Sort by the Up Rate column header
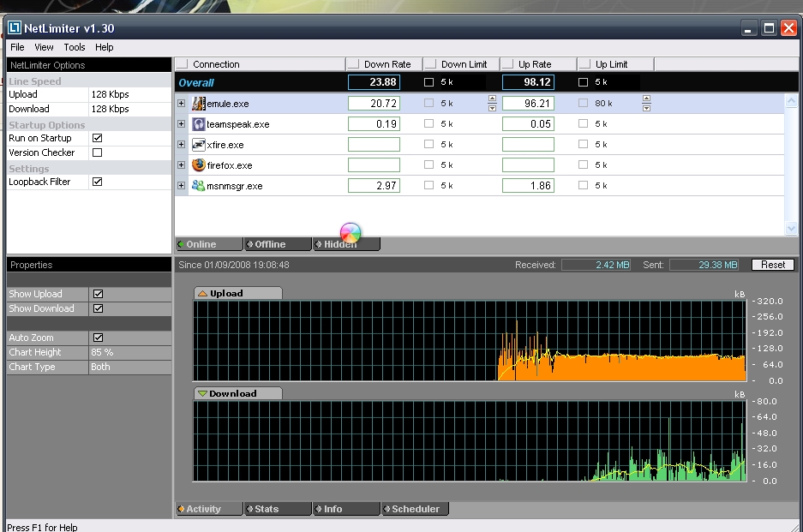Viewport: 803px width, 532px height. [539, 64]
